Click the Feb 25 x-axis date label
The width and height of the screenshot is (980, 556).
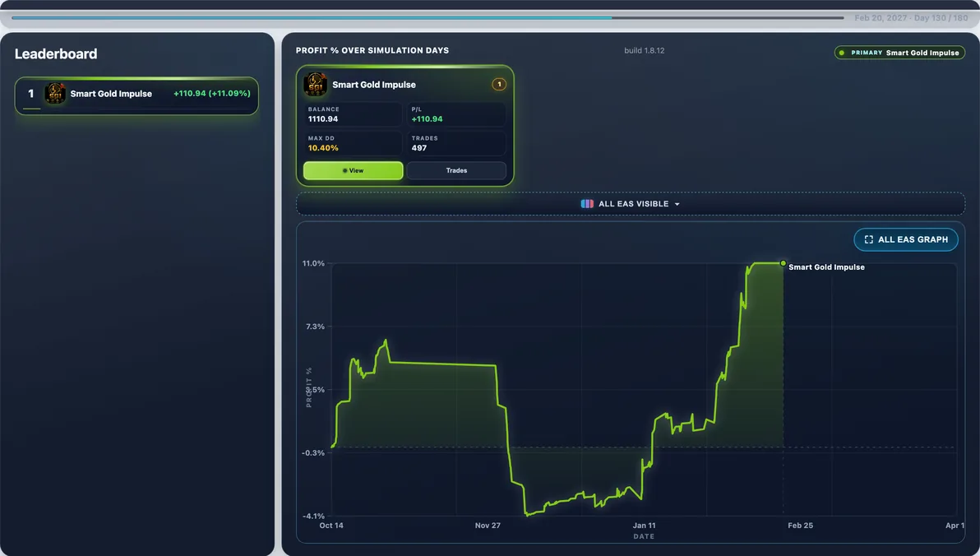point(800,526)
